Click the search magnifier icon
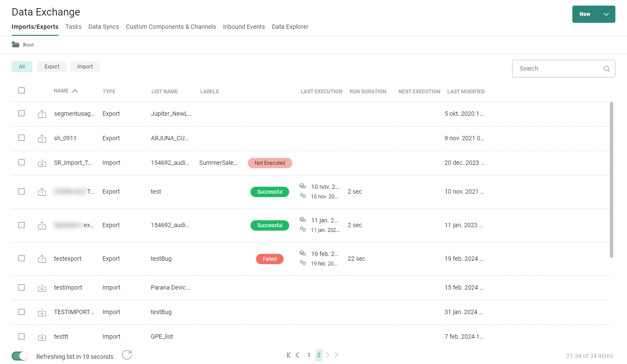 (606, 69)
